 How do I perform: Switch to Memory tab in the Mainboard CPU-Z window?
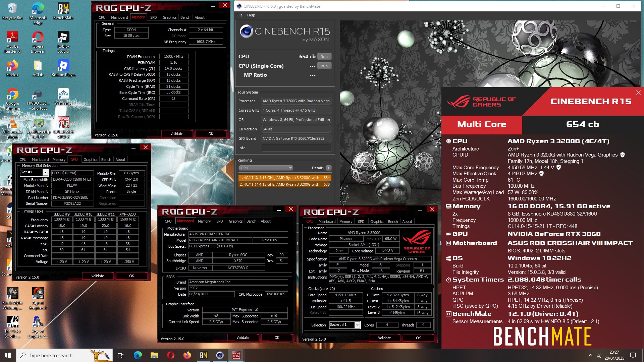click(204, 221)
